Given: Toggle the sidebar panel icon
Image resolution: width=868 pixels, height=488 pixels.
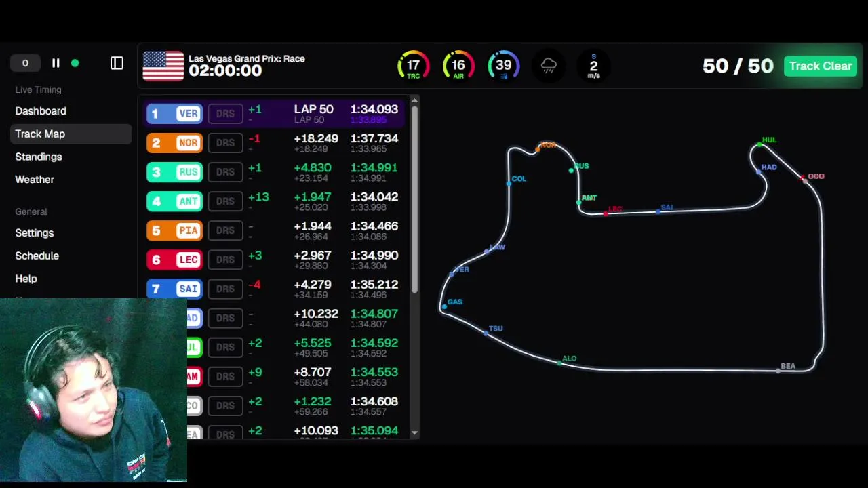Looking at the screenshot, I should [x=117, y=63].
